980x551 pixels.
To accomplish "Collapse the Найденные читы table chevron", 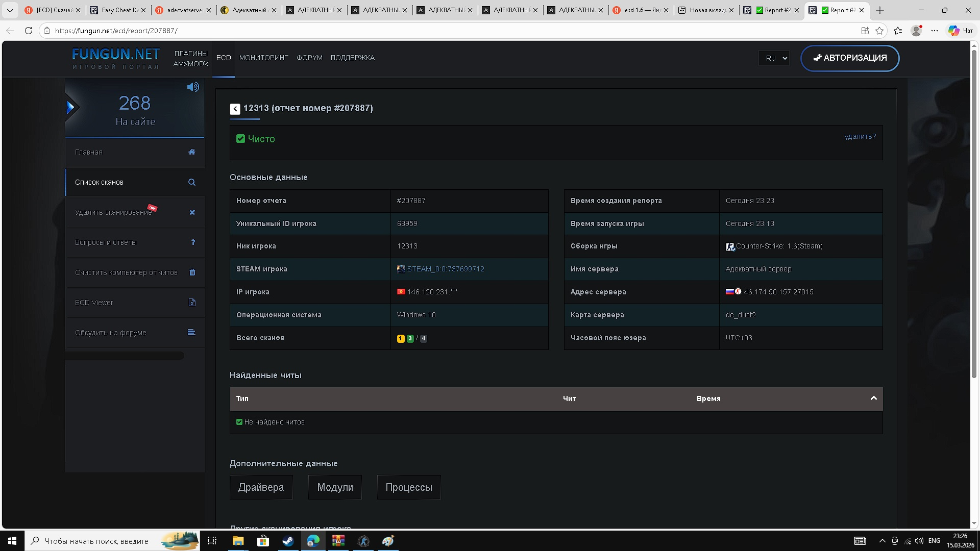I will (873, 398).
